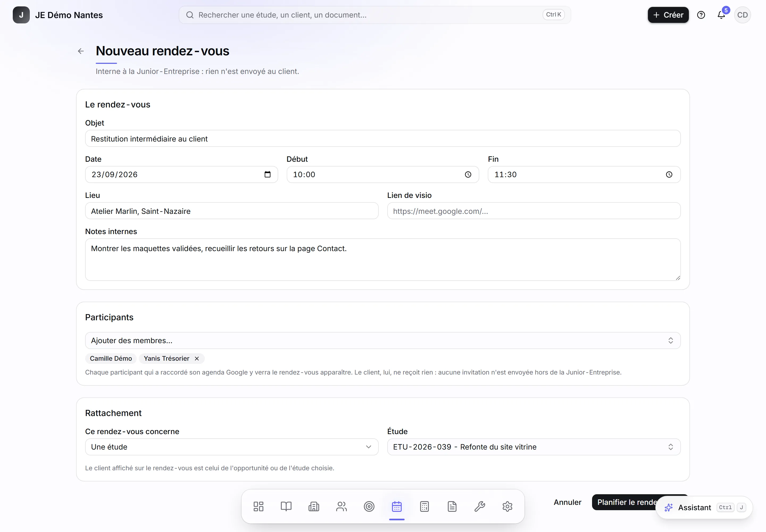
Task: Open the Assistant panel button
Action: (x=704, y=508)
